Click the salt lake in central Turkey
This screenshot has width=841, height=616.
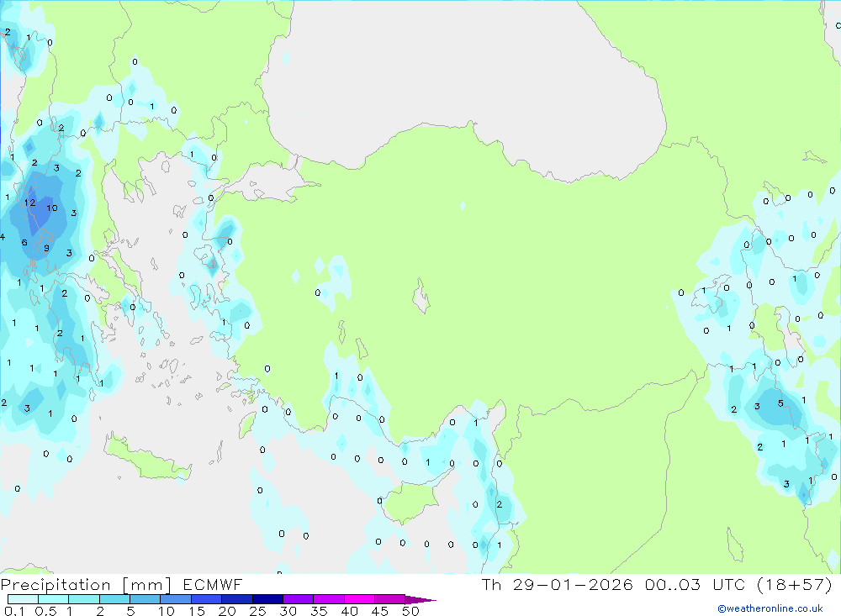pyautogui.click(x=420, y=296)
